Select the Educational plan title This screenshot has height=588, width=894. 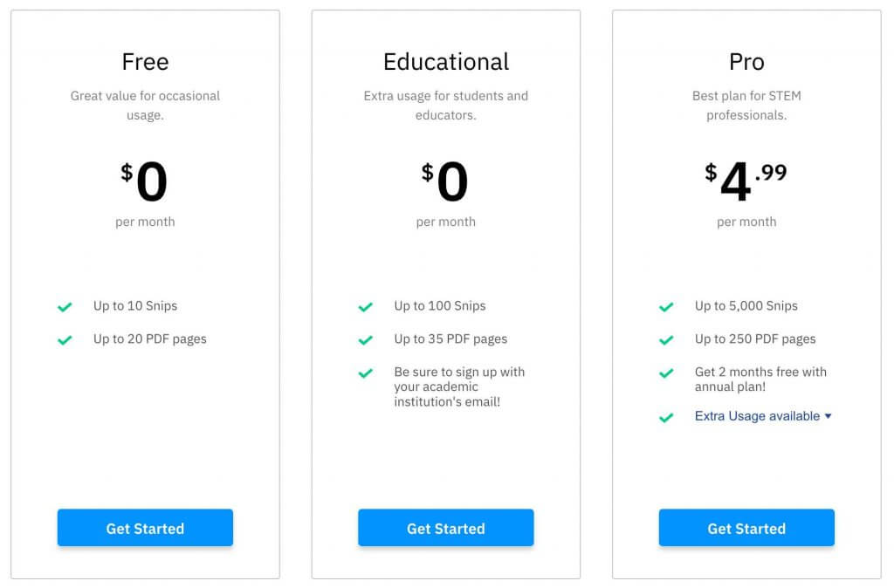(446, 62)
